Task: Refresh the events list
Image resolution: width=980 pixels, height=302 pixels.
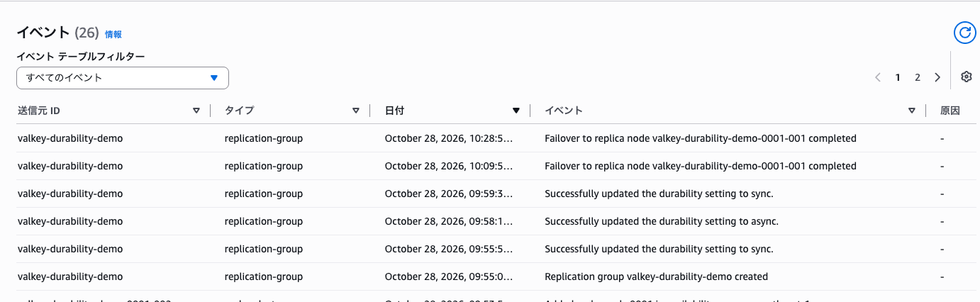Action: [x=964, y=32]
